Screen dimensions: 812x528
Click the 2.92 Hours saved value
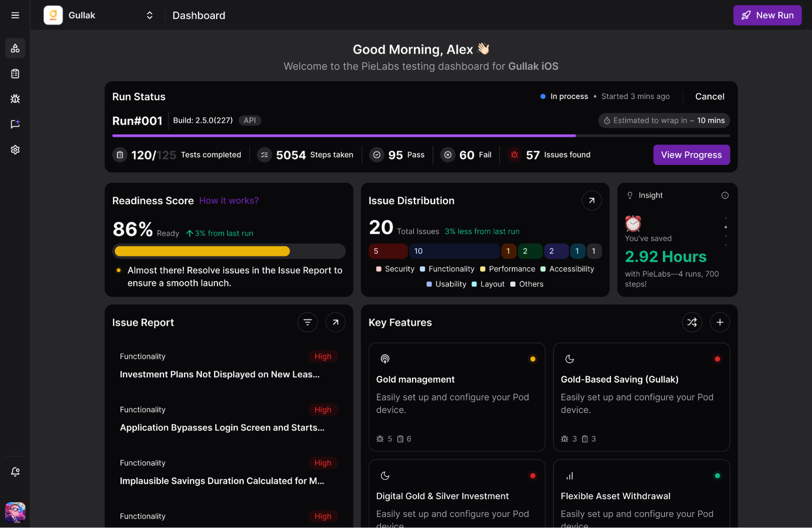pyautogui.click(x=665, y=256)
